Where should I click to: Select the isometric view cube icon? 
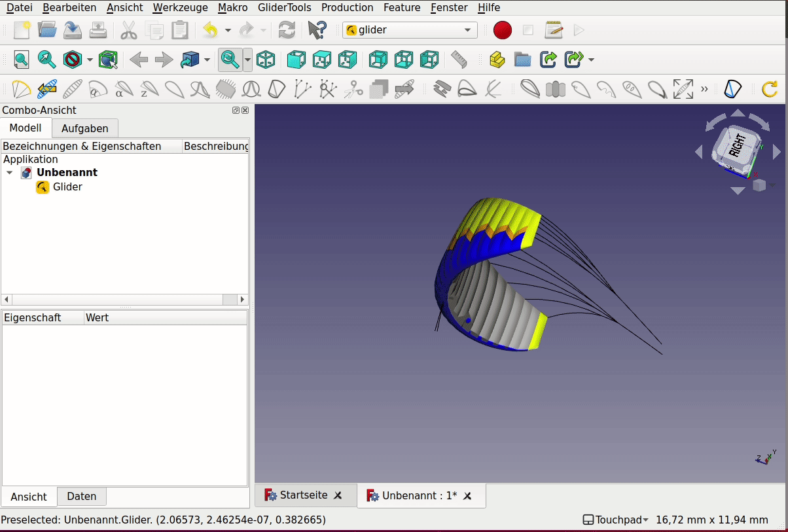click(266, 60)
